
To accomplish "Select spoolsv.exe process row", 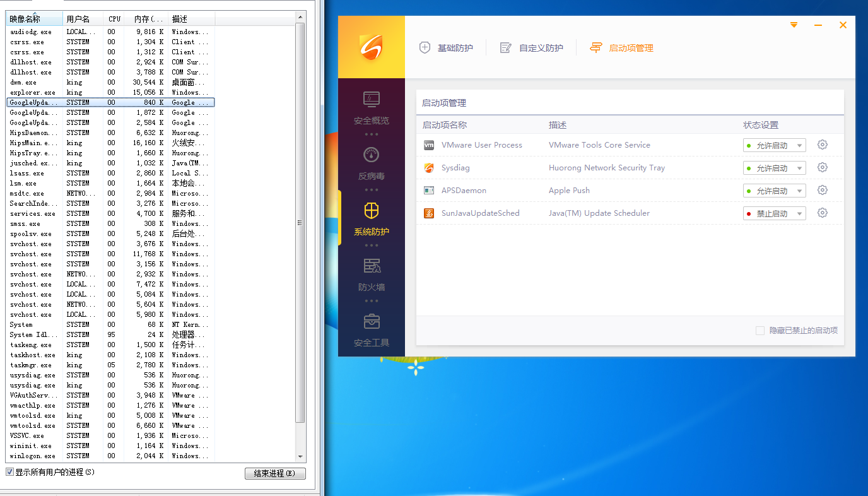I will pyautogui.click(x=110, y=233).
